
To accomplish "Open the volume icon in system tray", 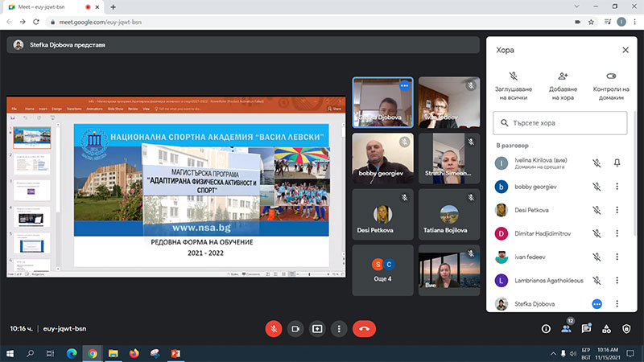I will pyautogui.click(x=573, y=353).
